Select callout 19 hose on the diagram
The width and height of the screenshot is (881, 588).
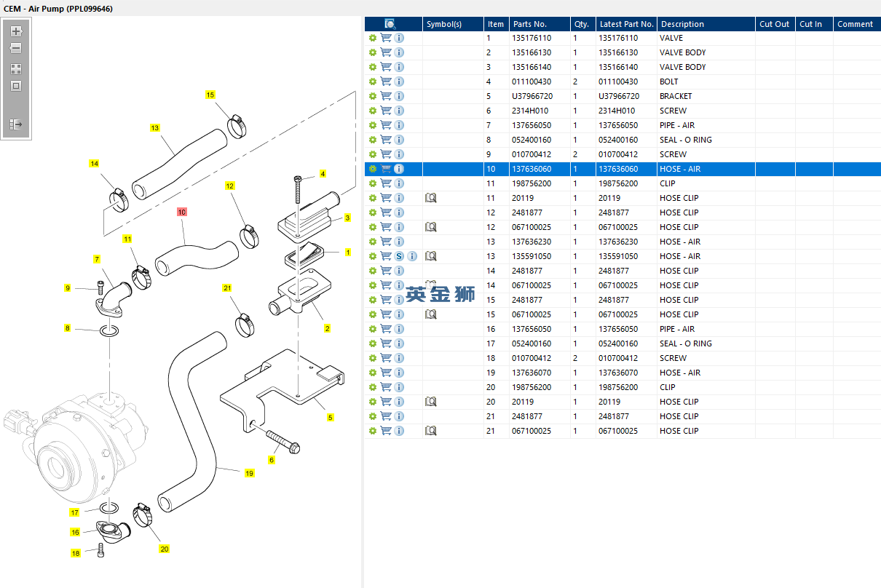(249, 473)
